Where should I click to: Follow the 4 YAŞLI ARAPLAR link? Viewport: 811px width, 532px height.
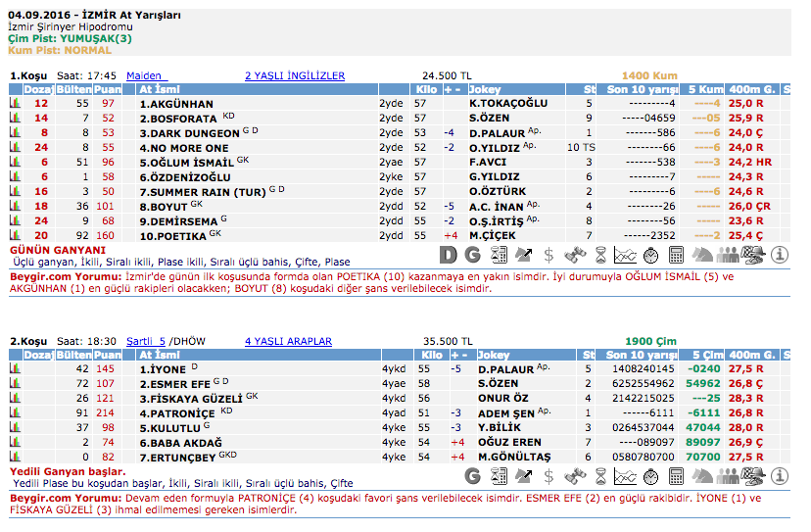[288, 342]
